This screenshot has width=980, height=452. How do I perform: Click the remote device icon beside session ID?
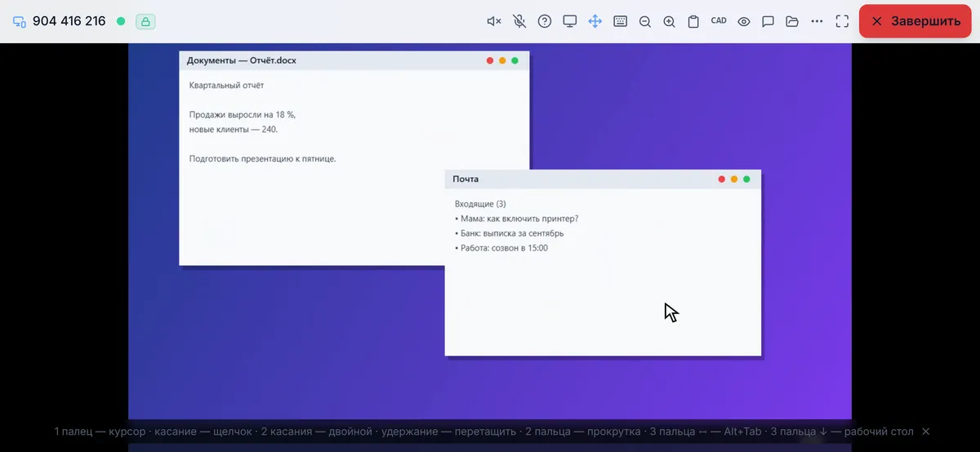[20, 21]
